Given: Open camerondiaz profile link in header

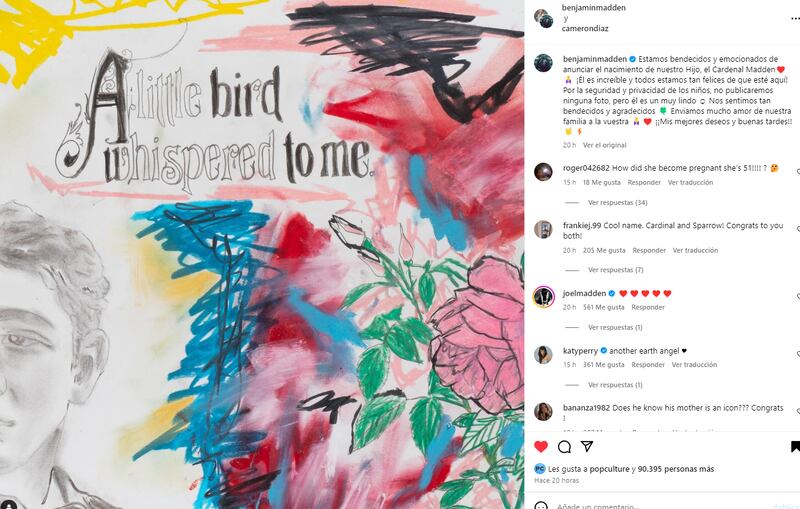Looking at the screenshot, I should pos(585,29).
